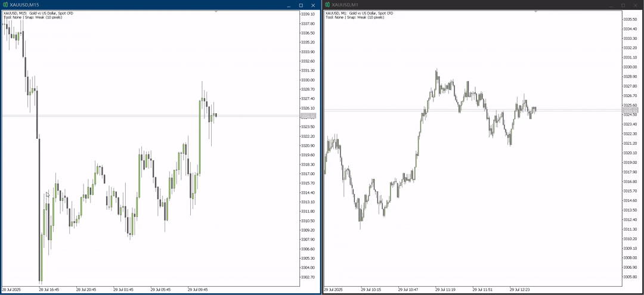Screen dimensions: 644x295
Task: Click the XAUUSD,M15 window chart icon
Action: coord(5,5)
